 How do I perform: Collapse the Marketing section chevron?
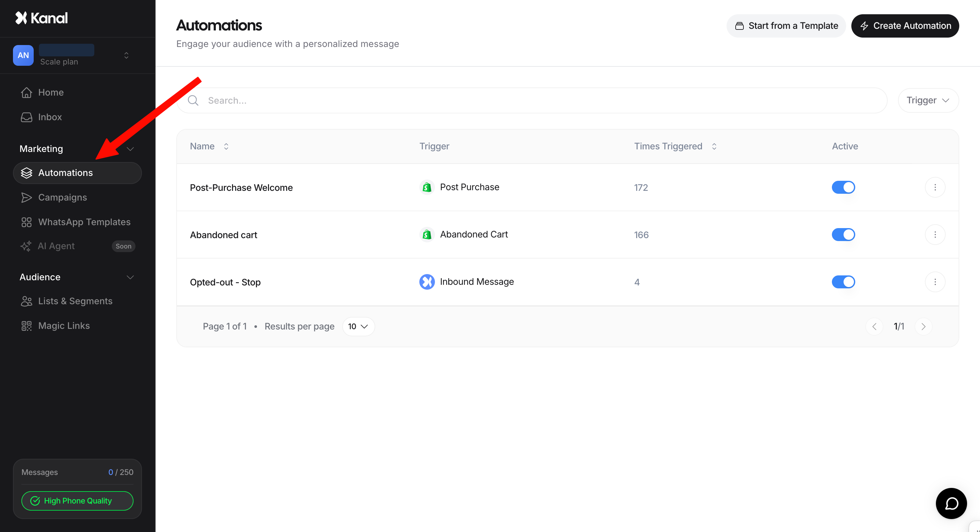[x=130, y=149]
